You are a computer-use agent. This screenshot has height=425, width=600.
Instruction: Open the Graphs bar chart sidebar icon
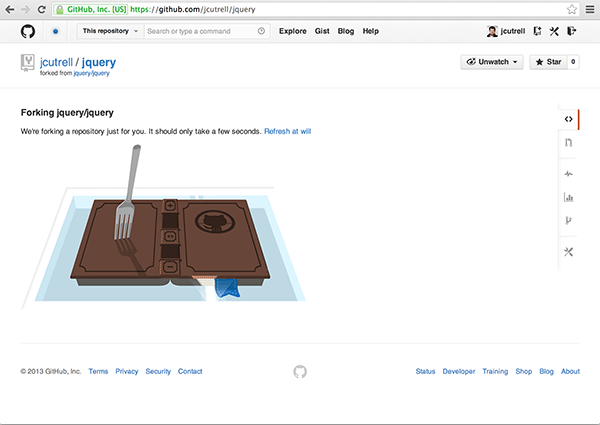click(569, 197)
